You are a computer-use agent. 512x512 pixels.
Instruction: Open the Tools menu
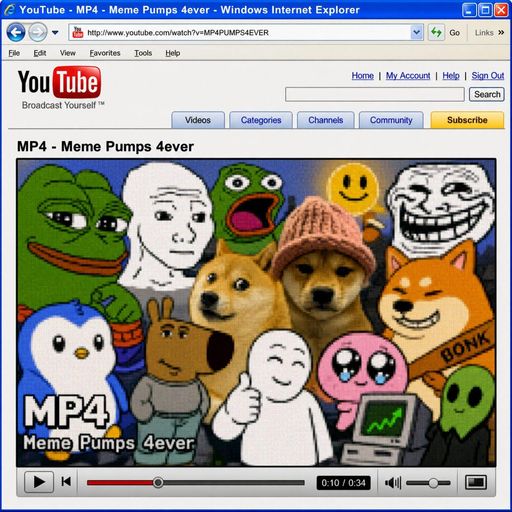pyautogui.click(x=143, y=53)
